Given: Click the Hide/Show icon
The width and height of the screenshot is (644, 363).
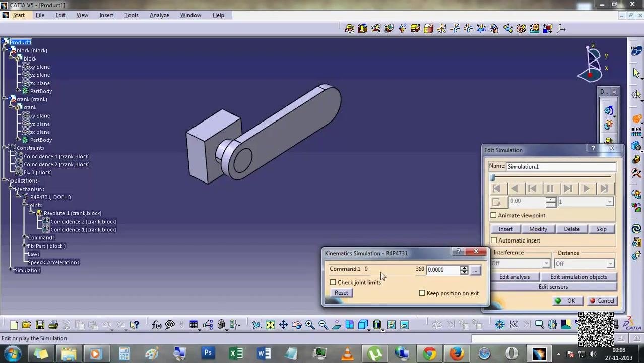Looking at the screenshot, I should (391, 325).
